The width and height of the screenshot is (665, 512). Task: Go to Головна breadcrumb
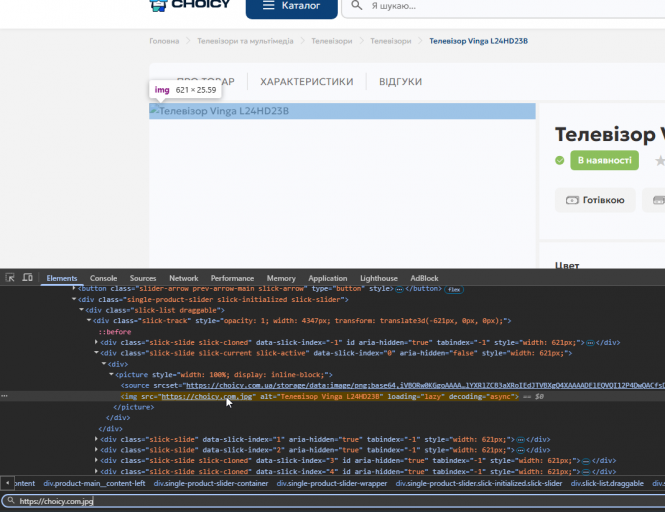point(164,41)
